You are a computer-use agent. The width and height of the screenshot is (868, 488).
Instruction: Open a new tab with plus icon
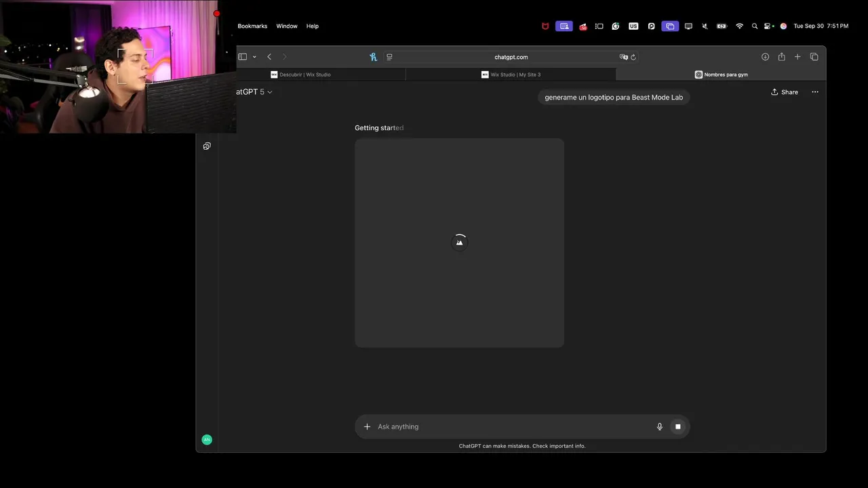pyautogui.click(x=797, y=57)
